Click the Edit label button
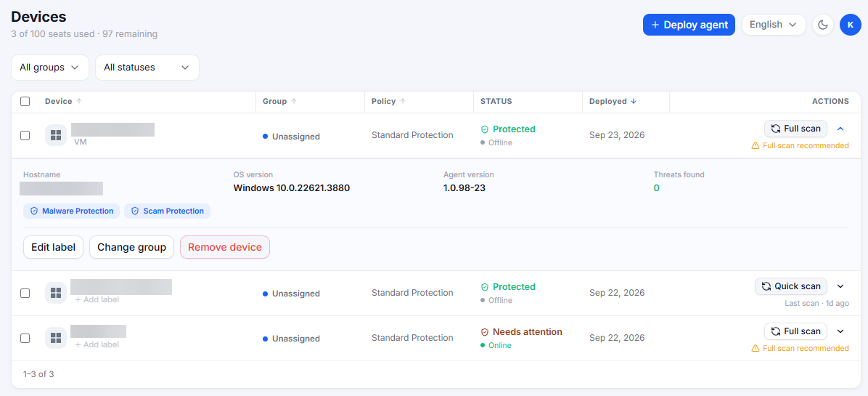Viewport: 868px width, 396px height. point(53,247)
